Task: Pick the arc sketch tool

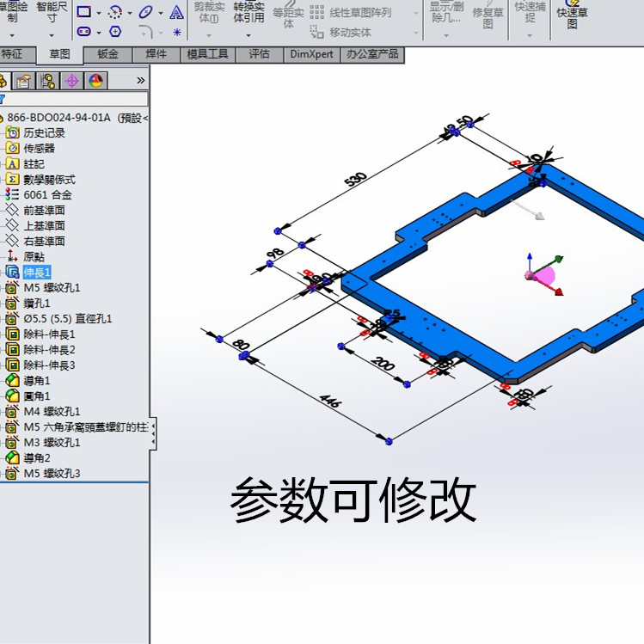Action: (x=115, y=12)
